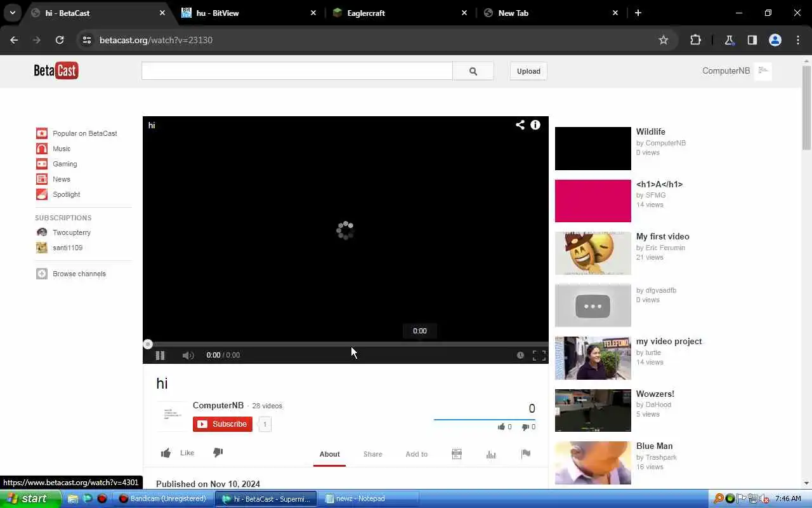The image size is (812, 508).
Task: Open the browser extensions puzzle icon
Action: (695, 40)
